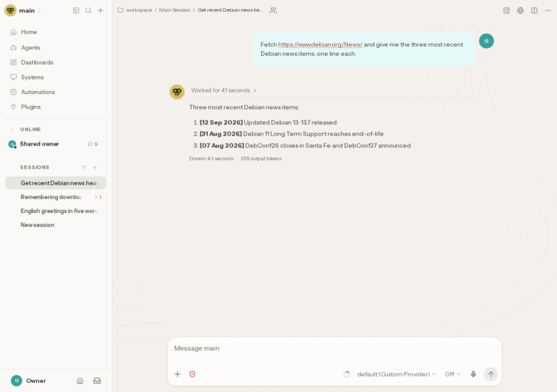Collapse the ONLINE section
557x392 pixels.
click(x=13, y=130)
